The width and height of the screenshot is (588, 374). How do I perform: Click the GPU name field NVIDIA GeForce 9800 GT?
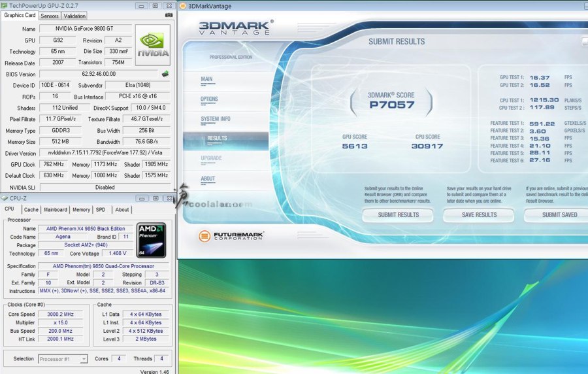coord(86,29)
